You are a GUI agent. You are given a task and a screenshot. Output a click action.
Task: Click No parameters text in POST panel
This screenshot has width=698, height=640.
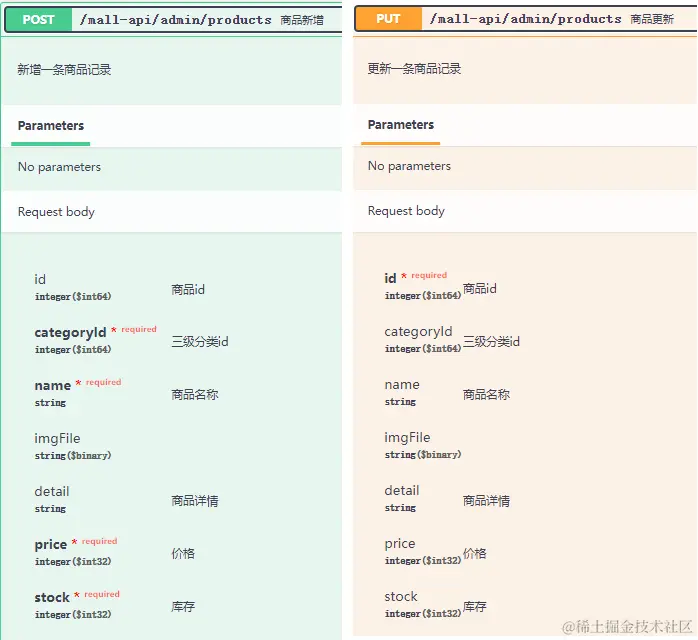coord(59,167)
